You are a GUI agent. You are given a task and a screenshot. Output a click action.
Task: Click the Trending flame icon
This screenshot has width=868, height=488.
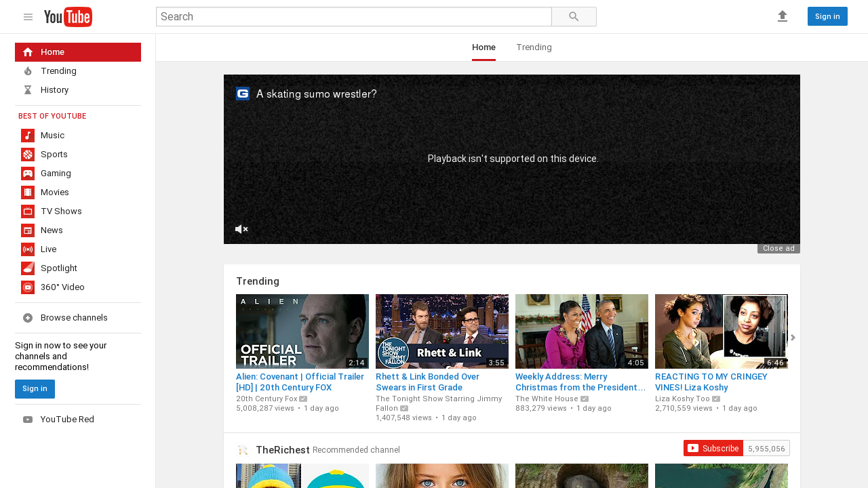[28, 71]
